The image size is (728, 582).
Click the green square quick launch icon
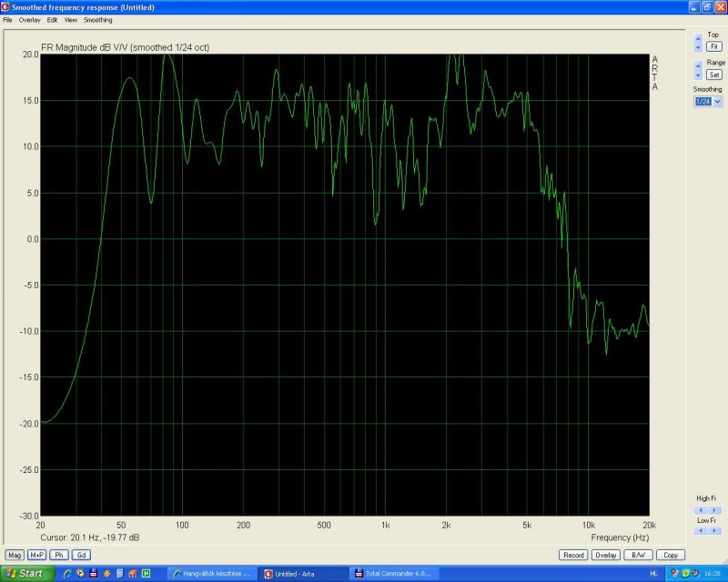point(146,574)
